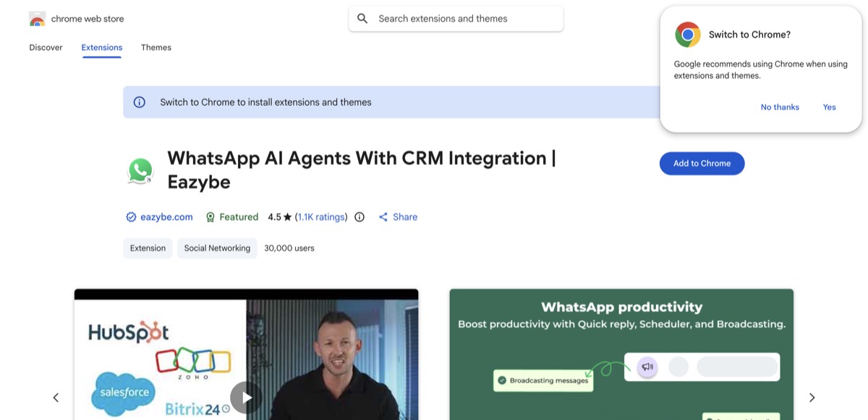This screenshot has width=868, height=420.
Task: Open the HubSpot video thumbnail
Action: pos(246,355)
